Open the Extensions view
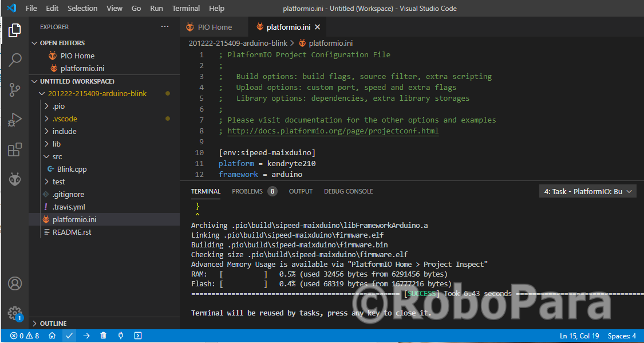Image resolution: width=644 pixels, height=343 pixels. (x=15, y=149)
